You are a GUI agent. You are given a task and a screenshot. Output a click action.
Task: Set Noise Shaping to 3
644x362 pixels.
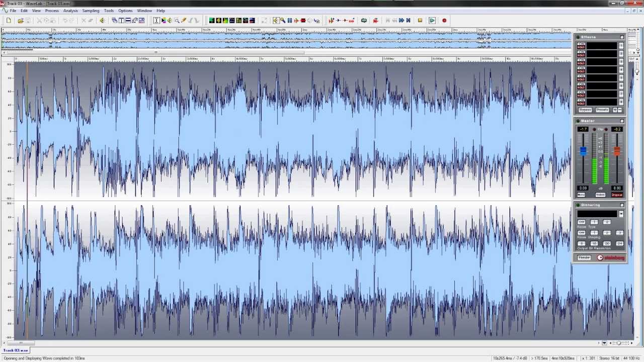coord(619,233)
